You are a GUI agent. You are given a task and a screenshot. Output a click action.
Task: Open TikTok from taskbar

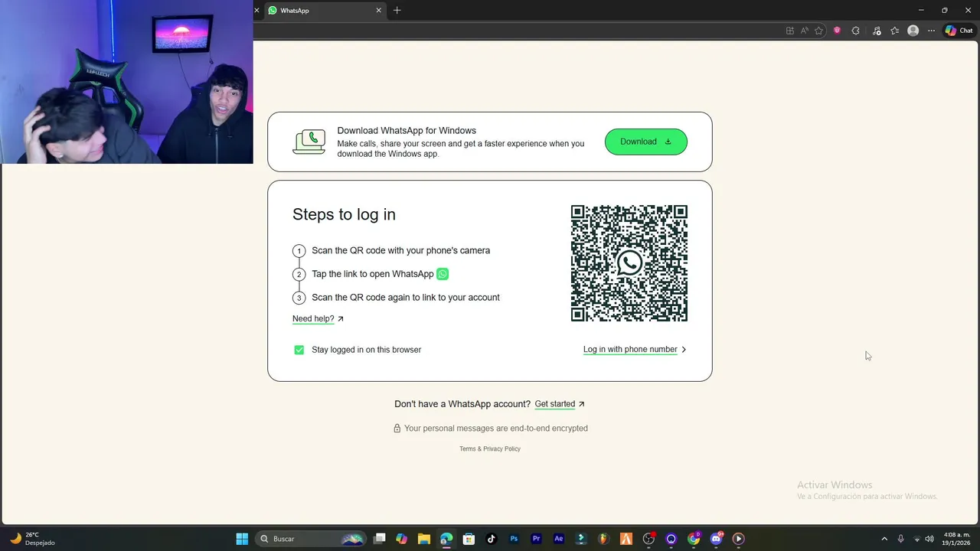point(491,539)
